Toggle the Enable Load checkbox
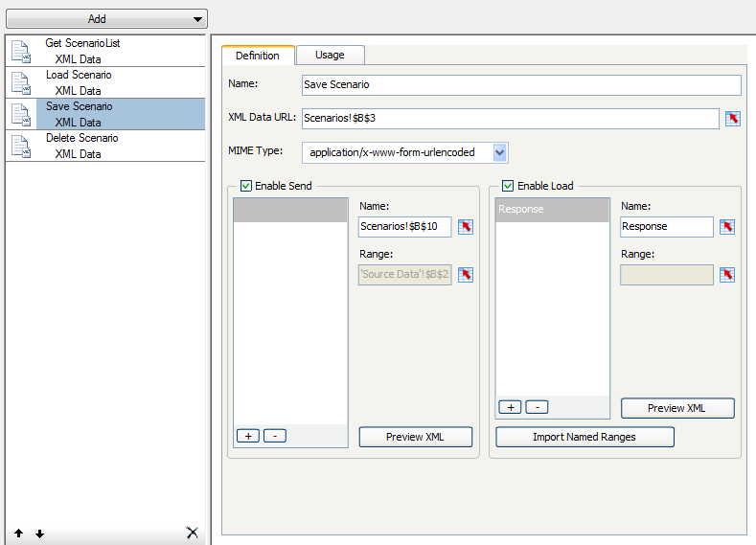 [x=508, y=186]
